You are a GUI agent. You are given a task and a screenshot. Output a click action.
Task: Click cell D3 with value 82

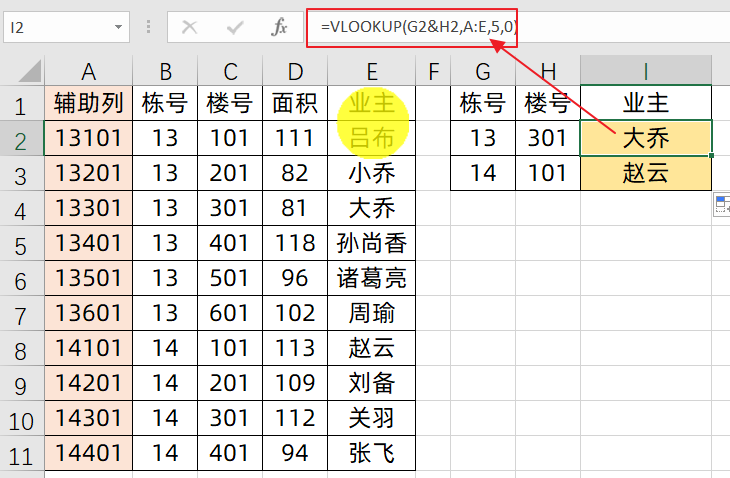(295, 173)
